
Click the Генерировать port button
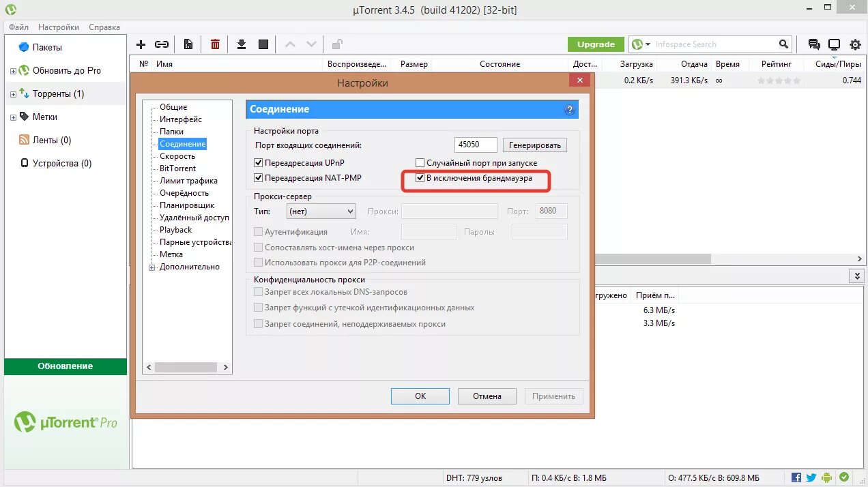tap(535, 145)
